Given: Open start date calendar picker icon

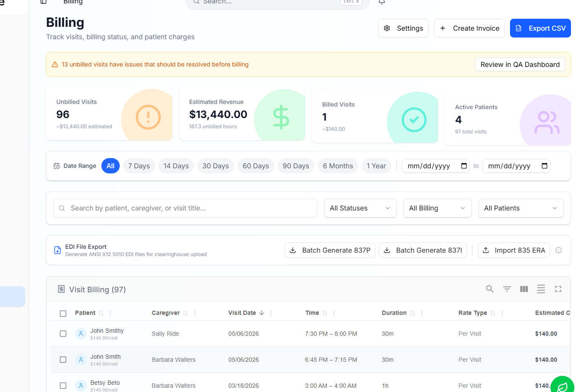Looking at the screenshot, I should (464, 166).
